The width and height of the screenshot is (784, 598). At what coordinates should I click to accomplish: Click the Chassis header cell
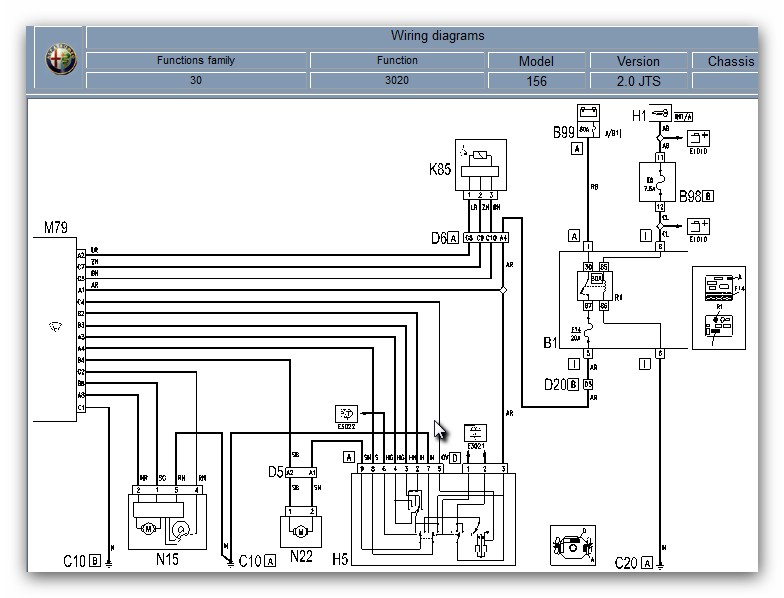730,61
